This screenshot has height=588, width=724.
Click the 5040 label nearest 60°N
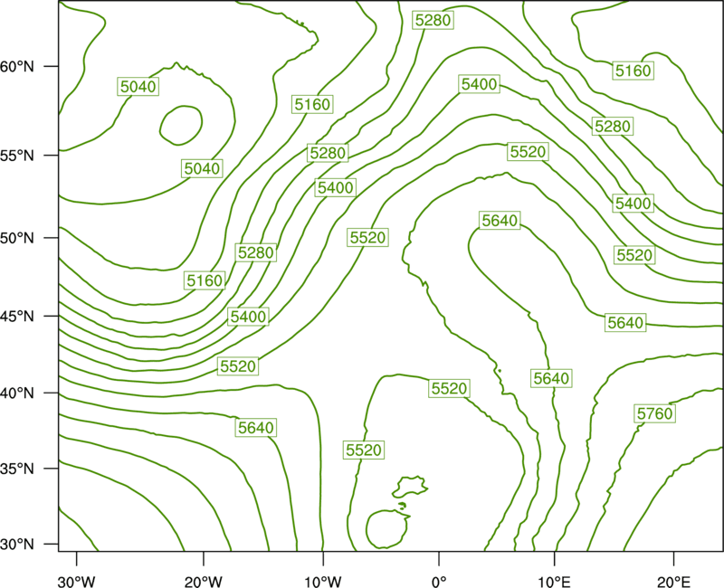pyautogui.click(x=138, y=86)
